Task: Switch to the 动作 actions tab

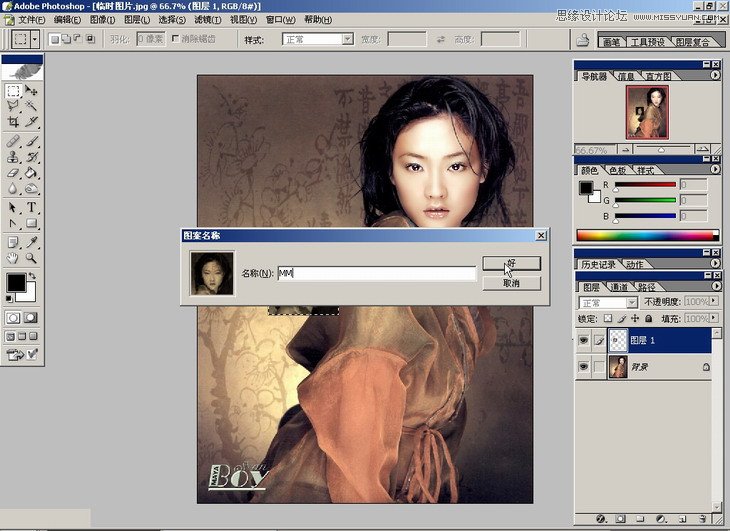Action: [x=634, y=264]
